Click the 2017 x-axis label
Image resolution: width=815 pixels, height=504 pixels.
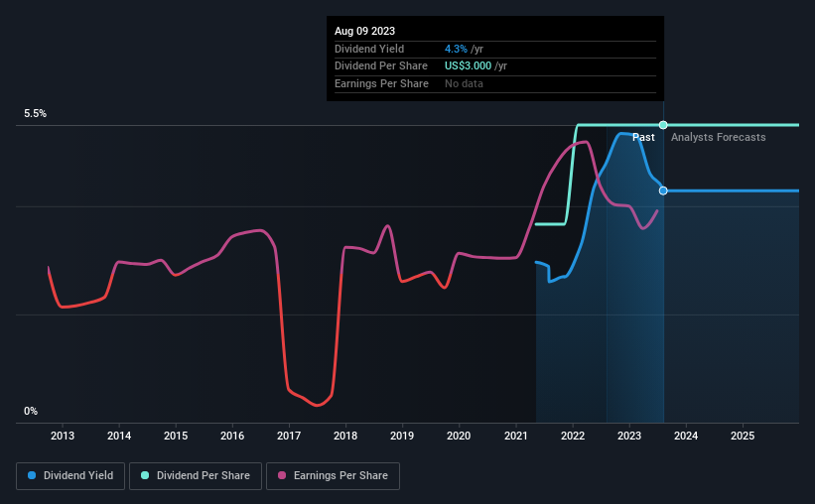[289, 436]
